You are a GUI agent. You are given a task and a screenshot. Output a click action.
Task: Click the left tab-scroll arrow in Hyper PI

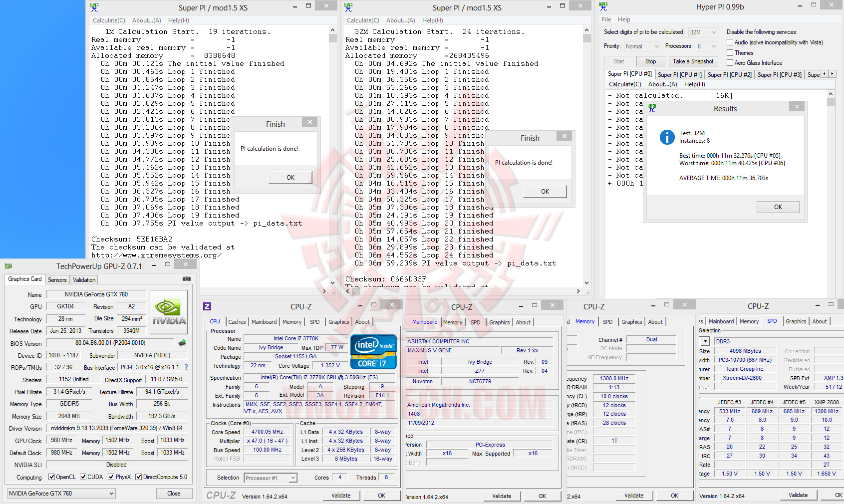pyautogui.click(x=825, y=74)
